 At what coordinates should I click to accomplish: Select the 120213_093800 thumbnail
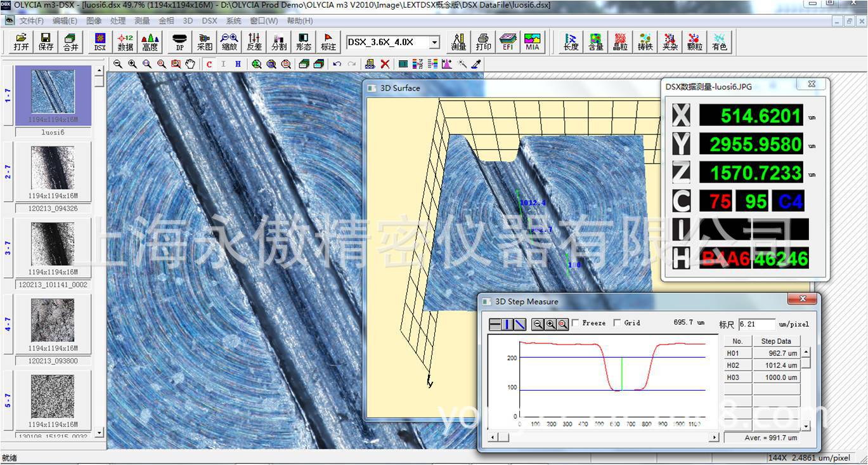[x=53, y=324]
